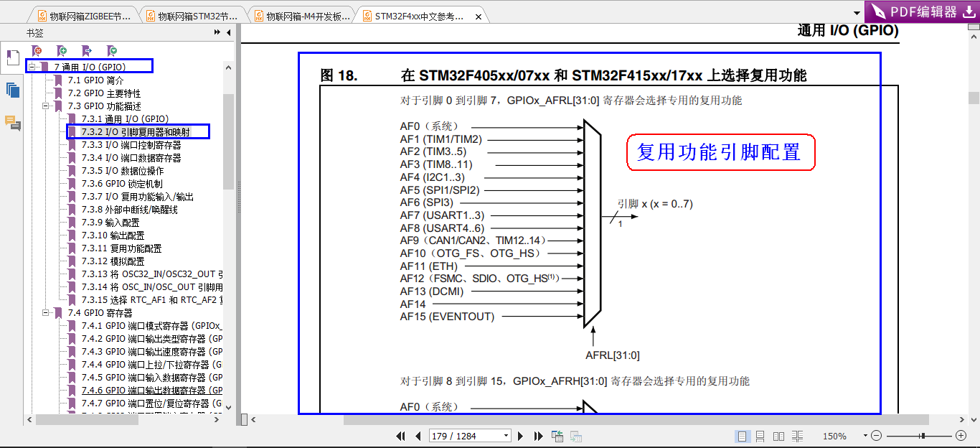Enable continuous page view mode
This screenshot has width=980, height=448.
coord(760,436)
